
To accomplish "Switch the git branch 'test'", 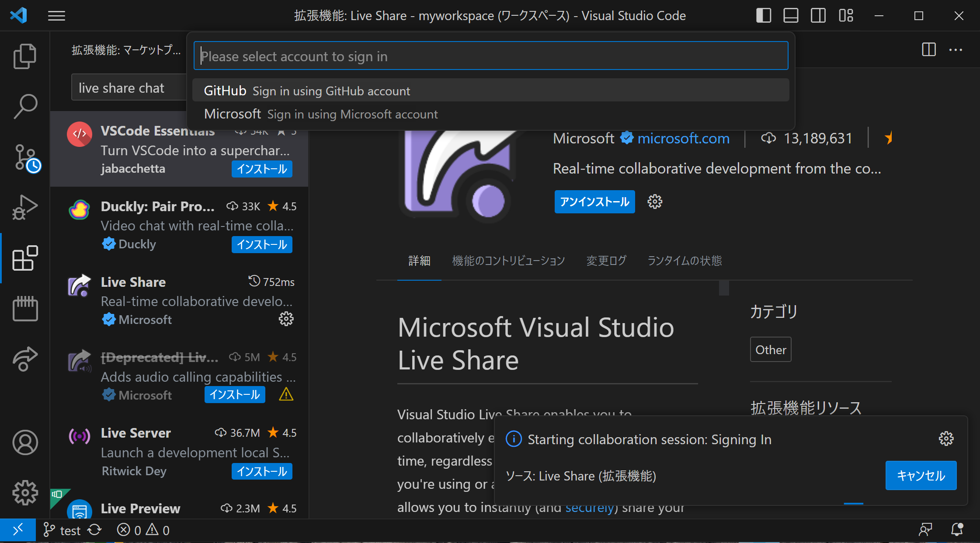I will pyautogui.click(x=62, y=530).
